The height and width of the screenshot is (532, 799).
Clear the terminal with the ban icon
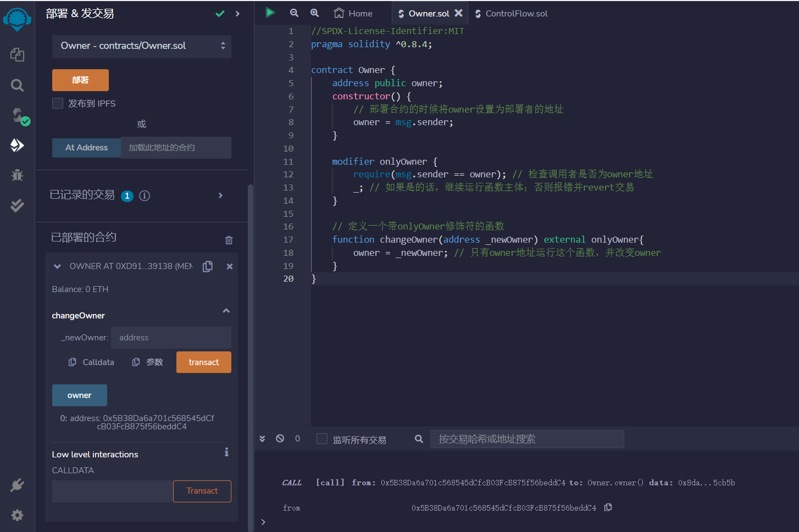coord(280,438)
